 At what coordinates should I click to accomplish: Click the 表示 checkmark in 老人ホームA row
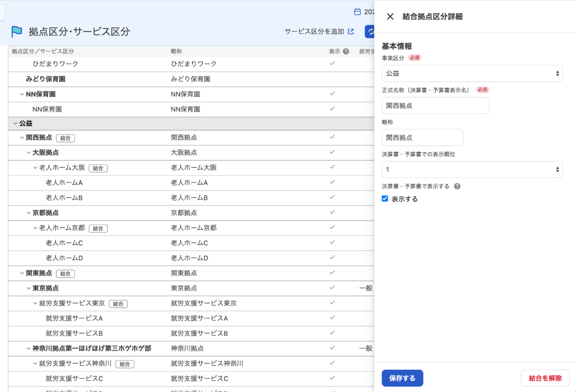332,182
